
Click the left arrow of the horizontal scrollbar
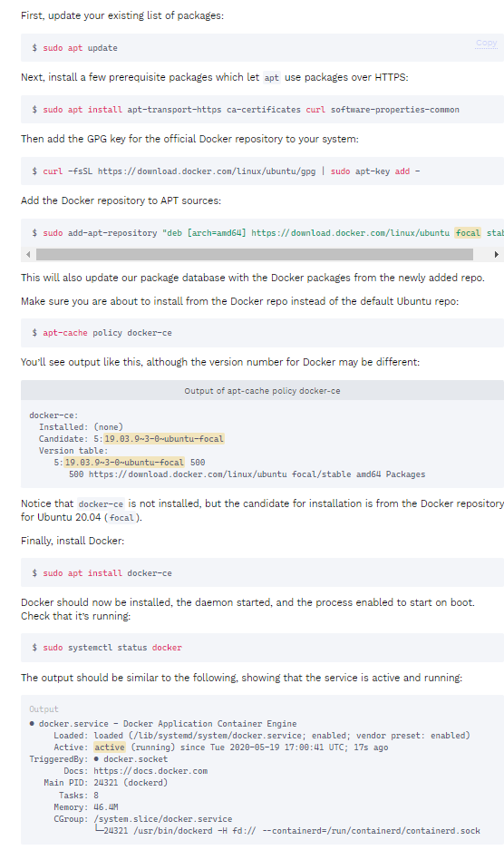click(28, 254)
